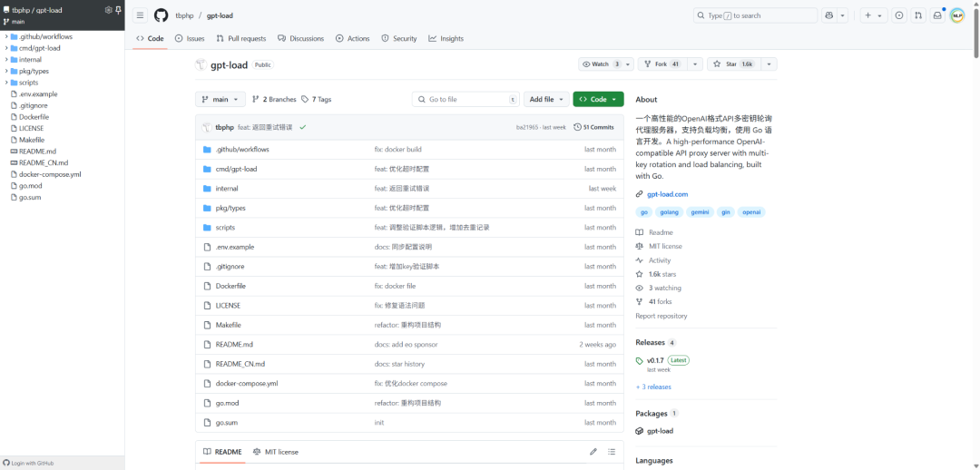Open the gemini topic tag
Viewport: 980px width, 470px height.
pyautogui.click(x=700, y=212)
